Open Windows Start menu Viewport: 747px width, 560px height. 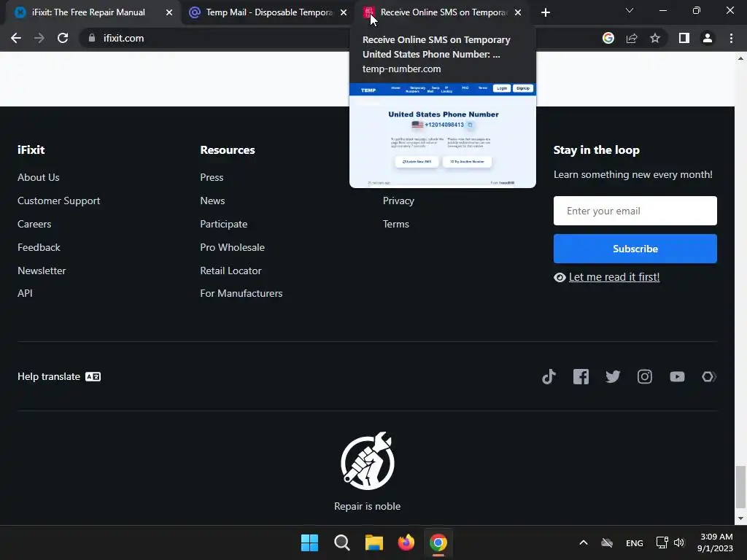click(x=309, y=542)
